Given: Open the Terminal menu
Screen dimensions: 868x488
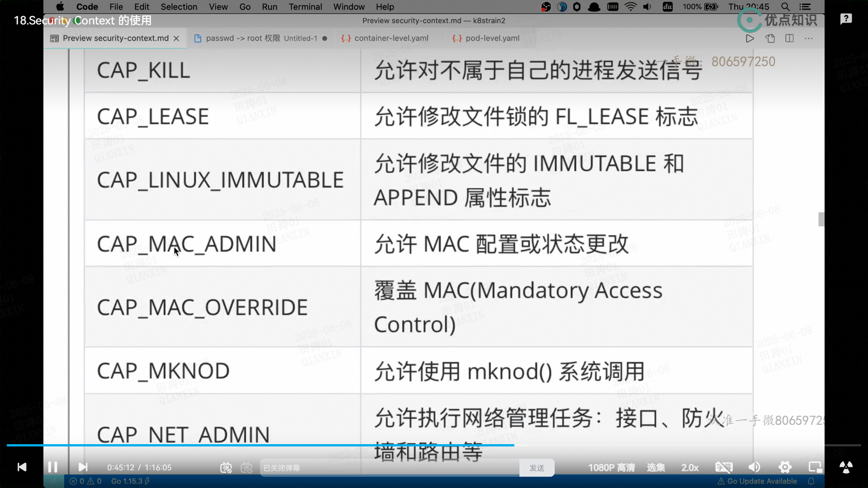Looking at the screenshot, I should click(305, 7).
